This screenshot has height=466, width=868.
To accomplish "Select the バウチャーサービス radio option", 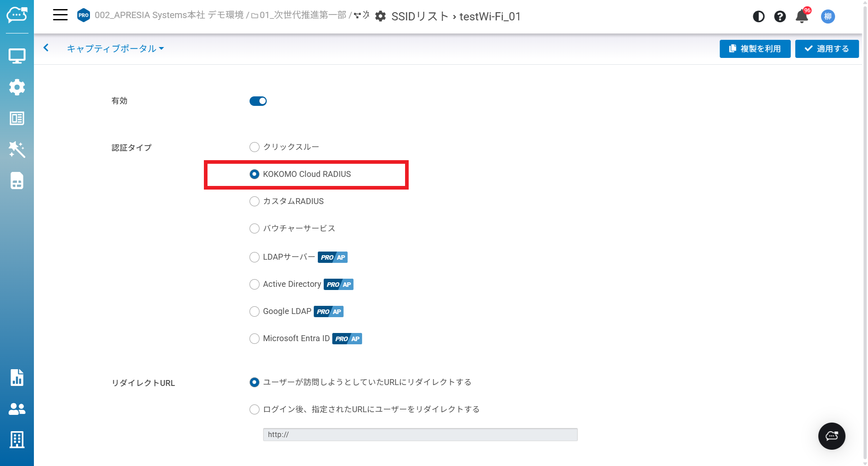I will coord(255,228).
